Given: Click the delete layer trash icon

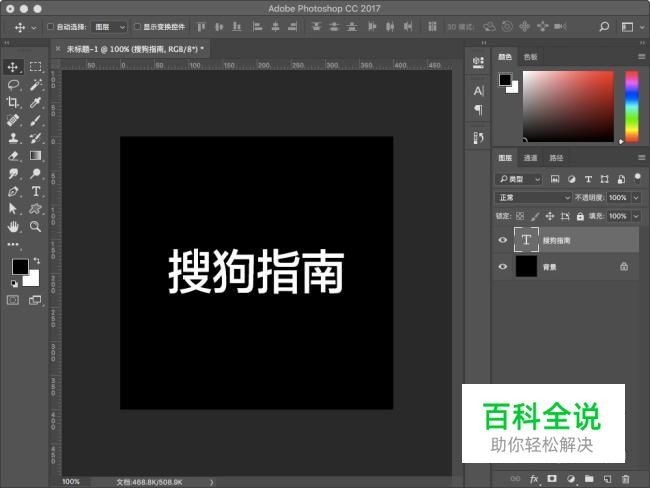Looking at the screenshot, I should [624, 479].
